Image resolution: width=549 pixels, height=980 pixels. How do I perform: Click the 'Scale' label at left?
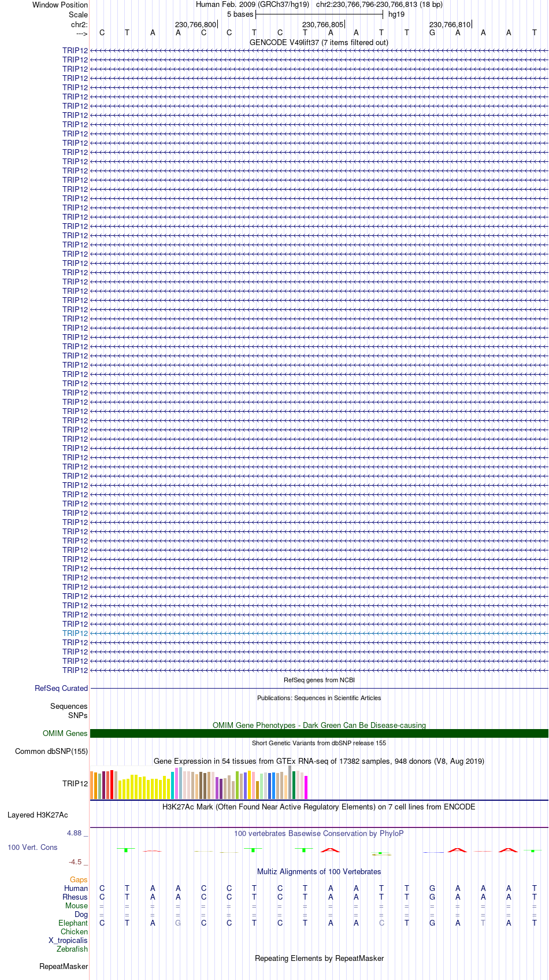tap(78, 15)
